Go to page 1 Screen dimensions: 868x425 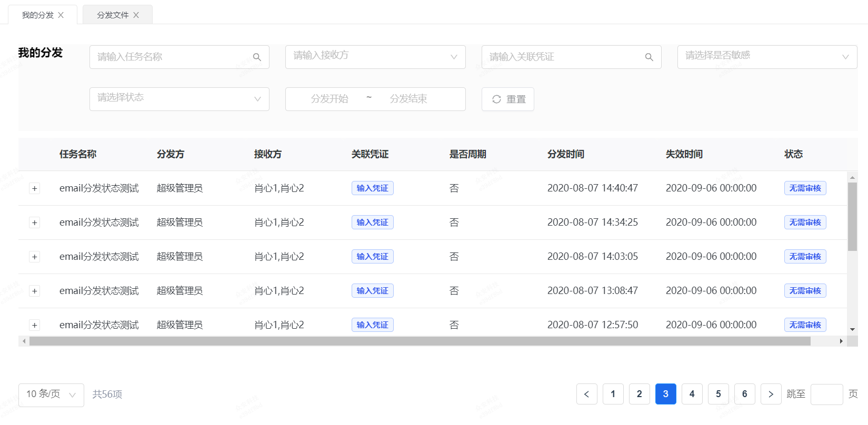(613, 394)
